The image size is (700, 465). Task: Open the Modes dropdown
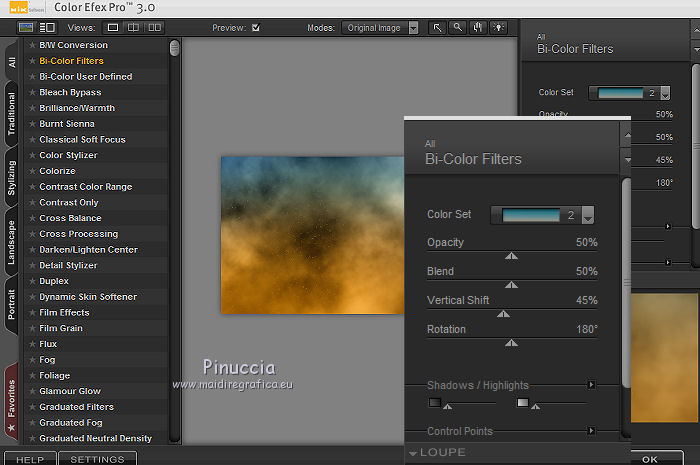coord(414,28)
